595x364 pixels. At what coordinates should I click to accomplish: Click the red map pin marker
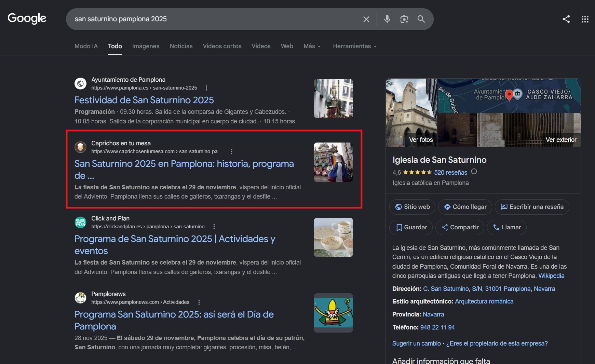click(x=509, y=95)
